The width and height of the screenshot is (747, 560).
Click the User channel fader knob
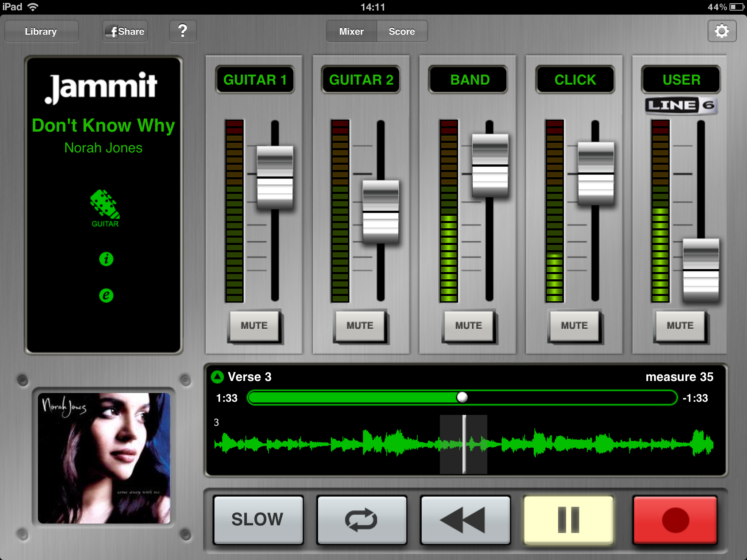click(701, 270)
